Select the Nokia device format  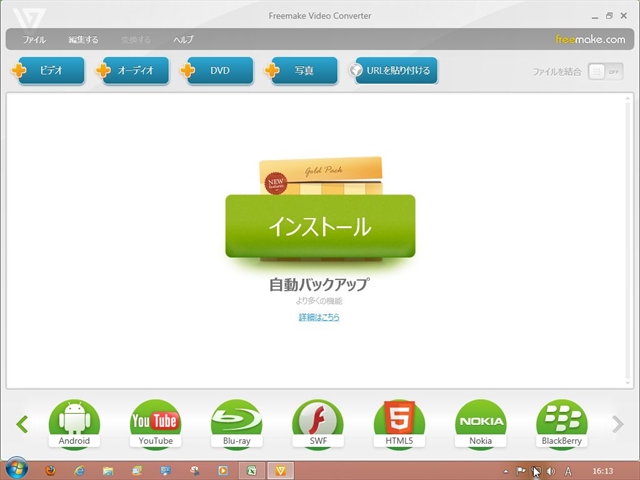pos(480,424)
